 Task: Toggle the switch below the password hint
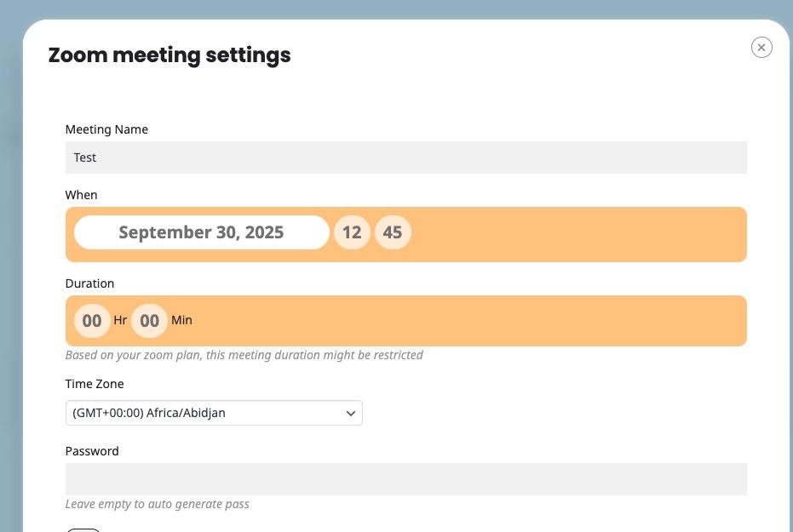tap(83, 530)
